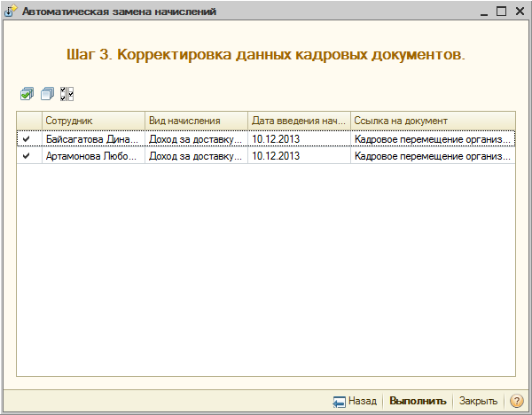Click the second row's Кадровое перемещение document link

(433, 155)
